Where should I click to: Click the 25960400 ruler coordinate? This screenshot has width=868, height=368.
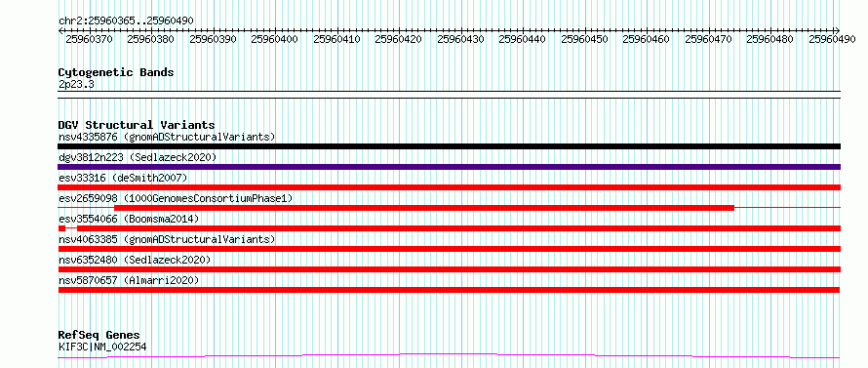[x=275, y=39]
